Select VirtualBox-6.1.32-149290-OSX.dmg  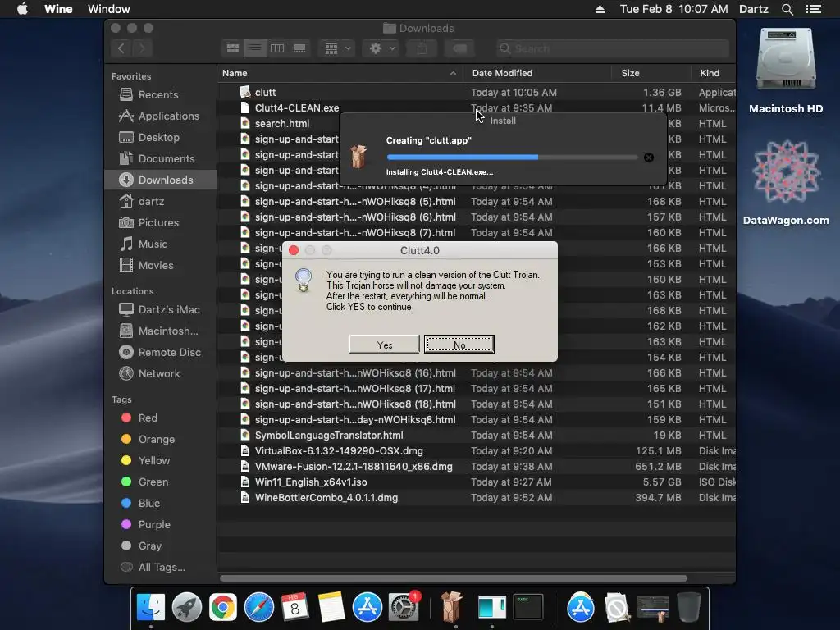click(477, 450)
